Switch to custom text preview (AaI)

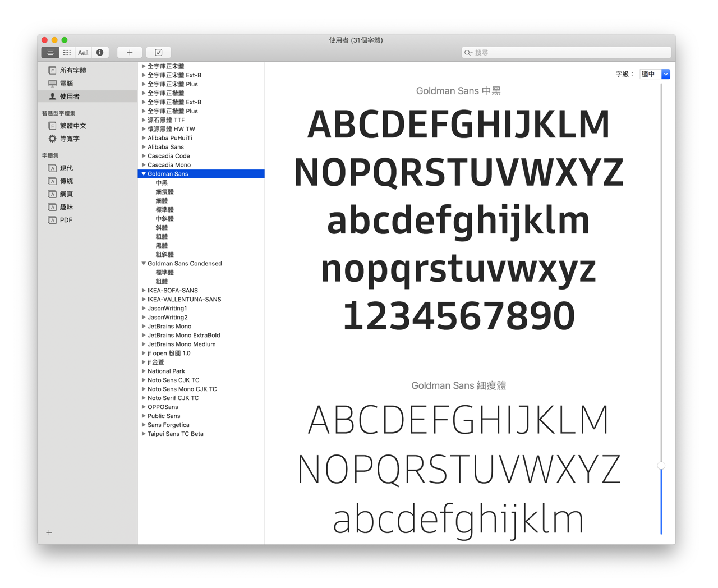tap(83, 52)
